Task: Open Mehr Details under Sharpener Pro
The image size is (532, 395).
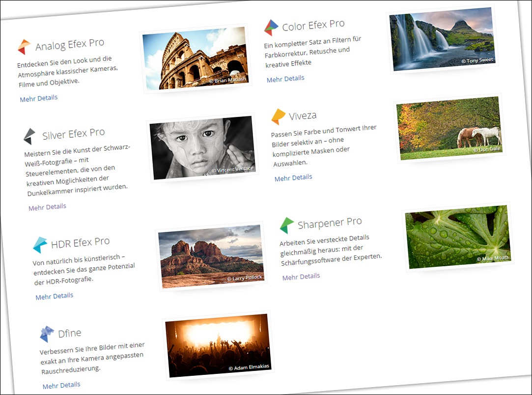Action: click(301, 277)
